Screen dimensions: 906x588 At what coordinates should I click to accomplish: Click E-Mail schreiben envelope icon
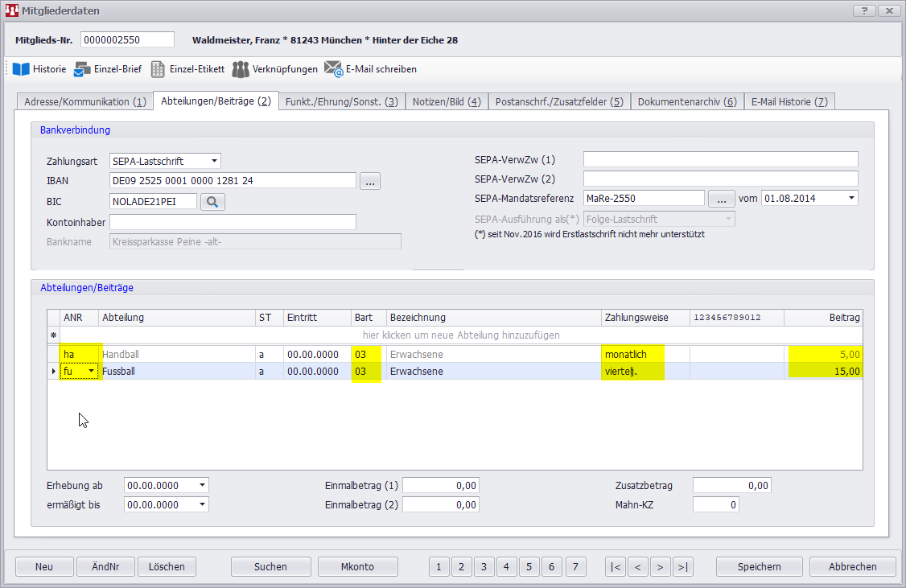(x=334, y=69)
